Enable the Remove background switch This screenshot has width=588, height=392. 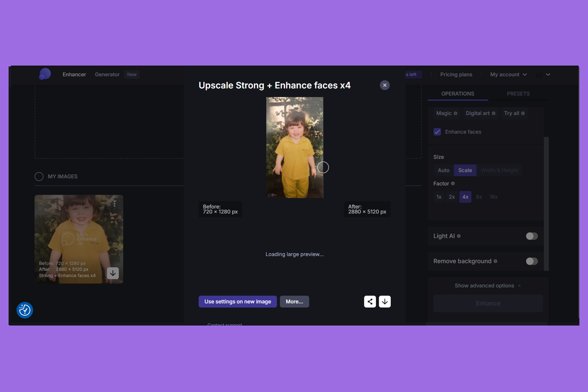pyautogui.click(x=531, y=261)
